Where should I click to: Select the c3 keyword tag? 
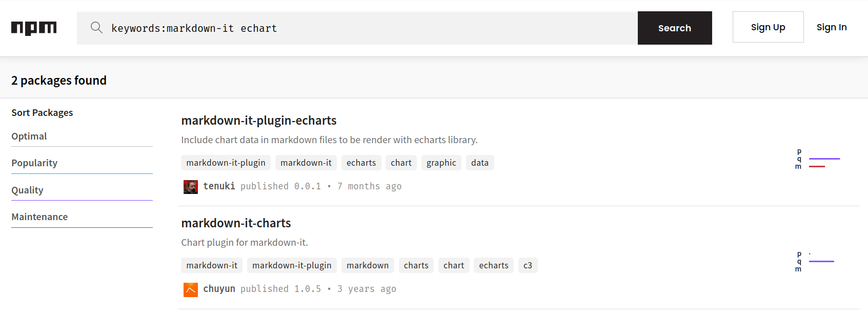pos(528,266)
